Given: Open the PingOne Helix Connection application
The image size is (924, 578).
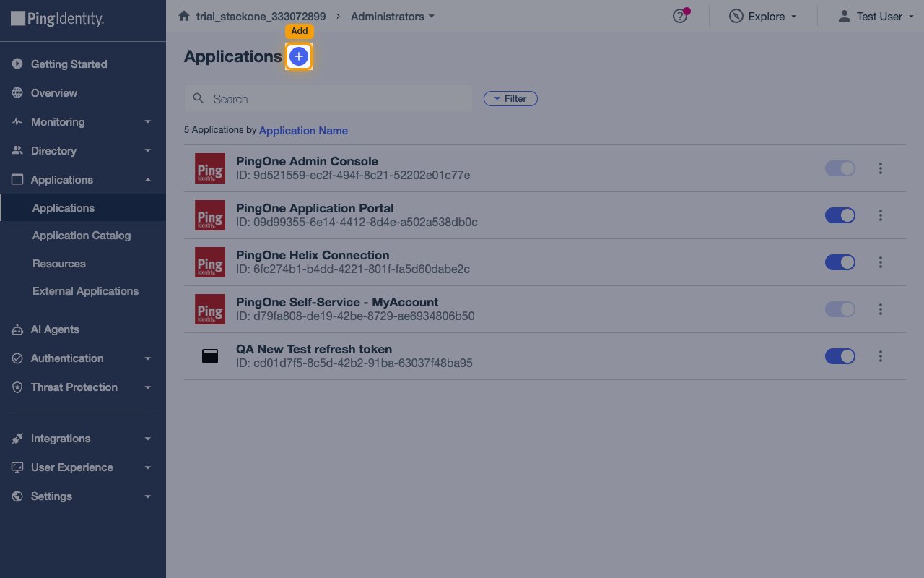Looking at the screenshot, I should pyautogui.click(x=313, y=255).
